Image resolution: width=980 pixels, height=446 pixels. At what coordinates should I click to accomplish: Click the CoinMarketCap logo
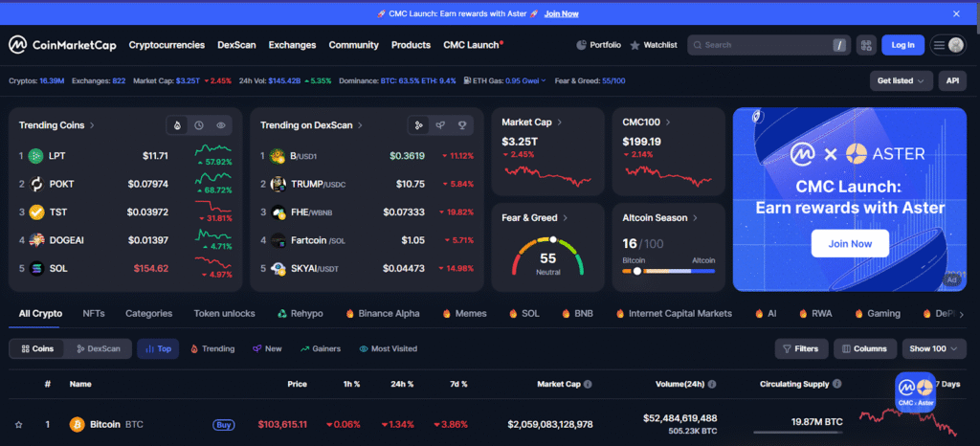(62, 45)
